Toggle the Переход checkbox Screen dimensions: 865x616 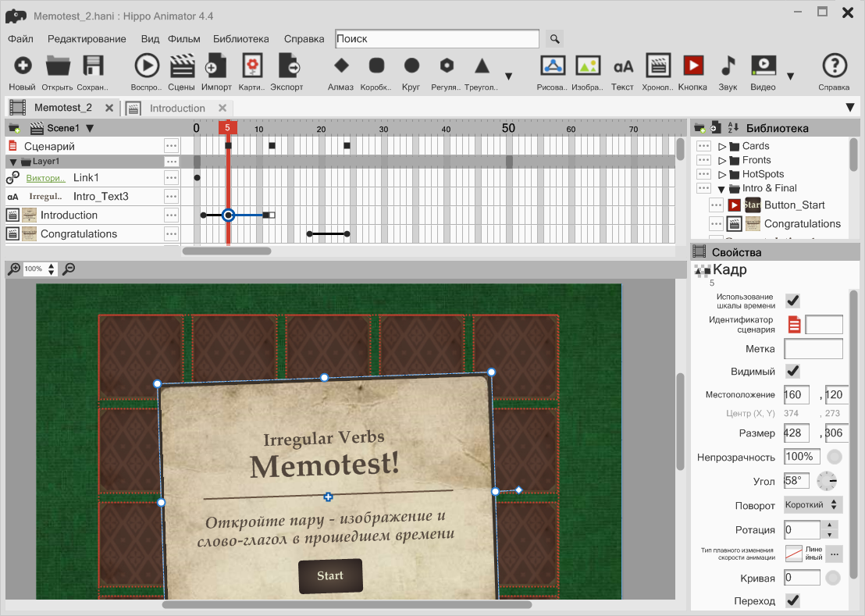click(x=792, y=600)
